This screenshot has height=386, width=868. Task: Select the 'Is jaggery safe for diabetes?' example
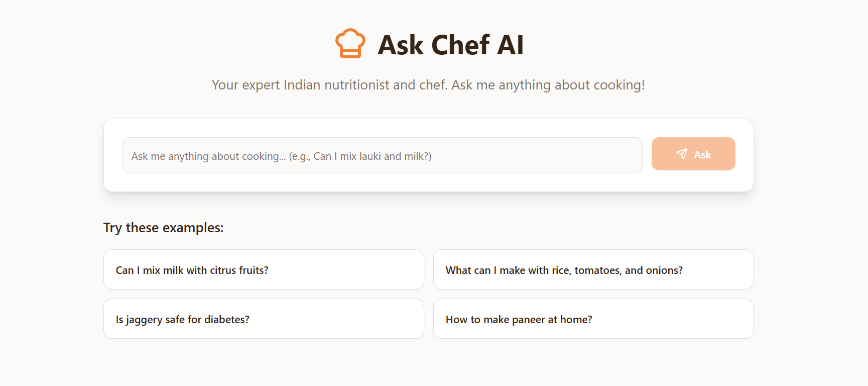[x=263, y=319]
